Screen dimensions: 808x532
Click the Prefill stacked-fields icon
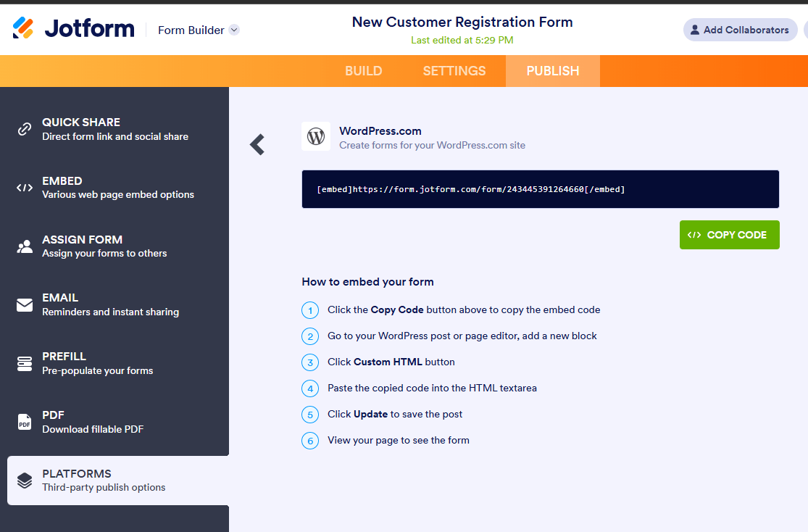click(24, 363)
